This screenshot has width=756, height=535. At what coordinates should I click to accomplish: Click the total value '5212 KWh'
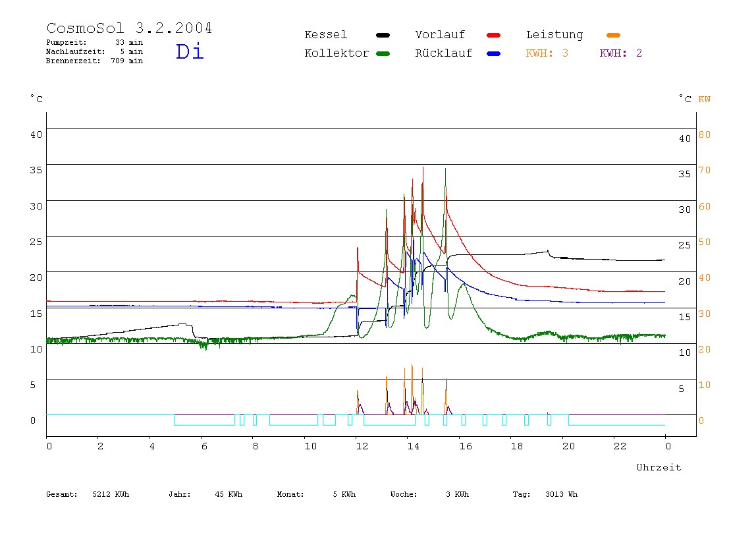coord(111,494)
